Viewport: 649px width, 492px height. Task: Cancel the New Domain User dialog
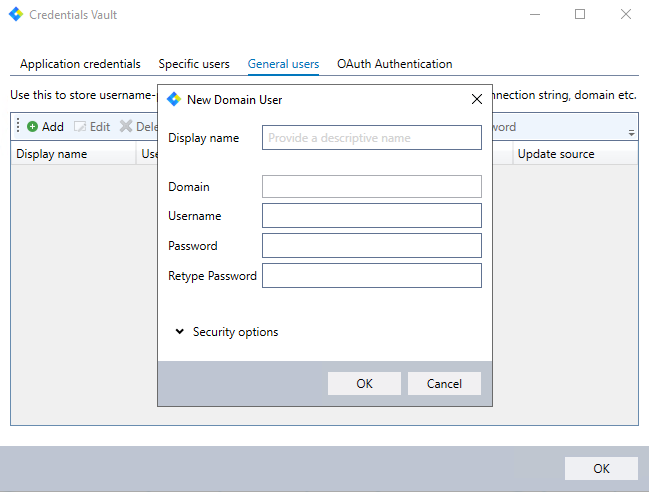pyautogui.click(x=444, y=384)
